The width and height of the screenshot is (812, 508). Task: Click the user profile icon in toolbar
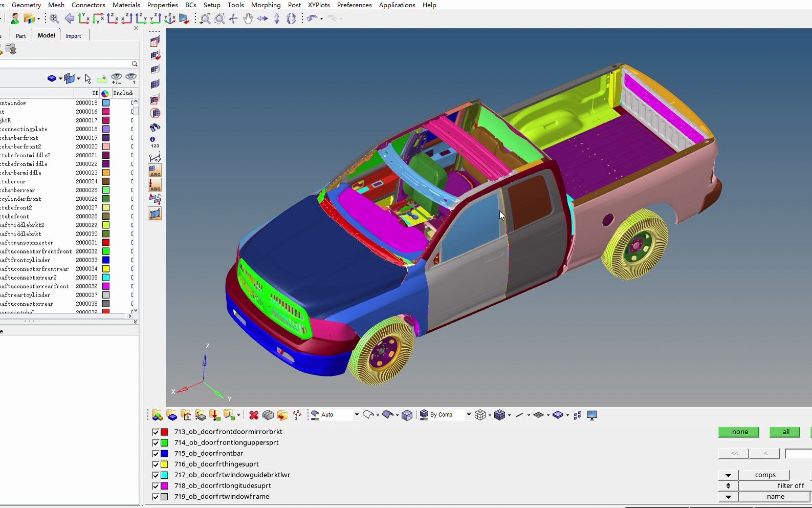[15, 19]
